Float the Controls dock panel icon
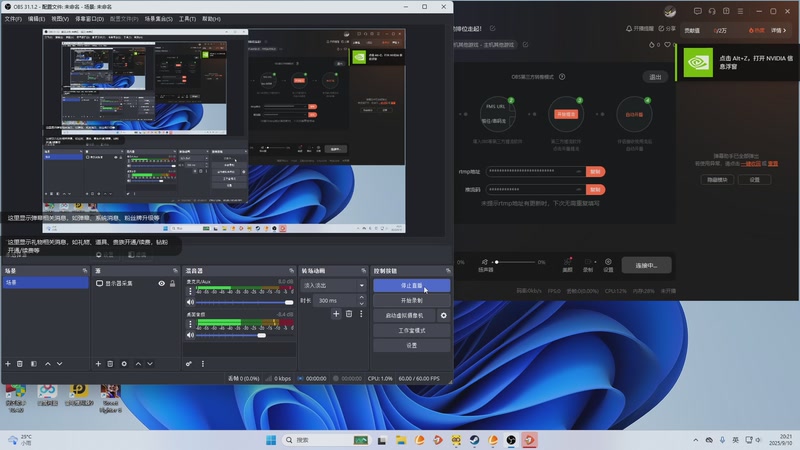This screenshot has width=800, height=450. pyautogui.click(x=447, y=270)
